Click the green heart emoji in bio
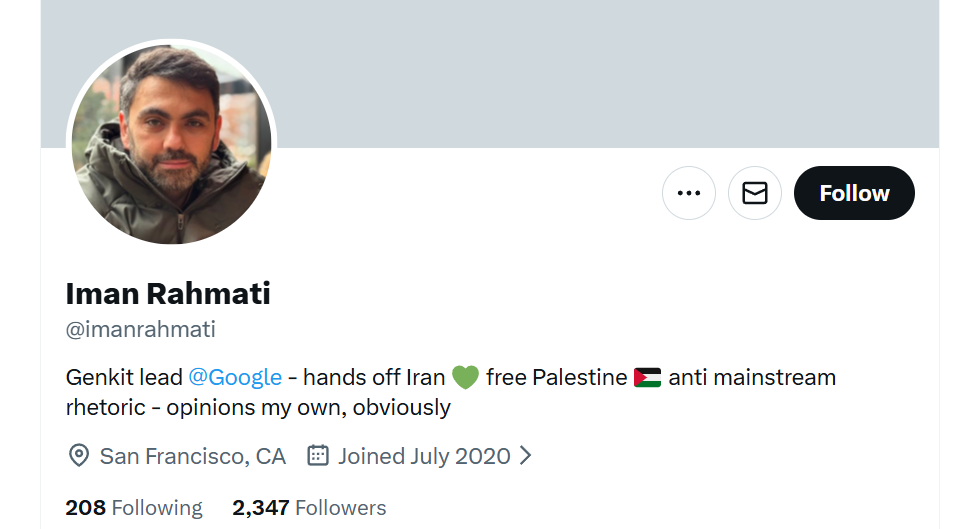The image size is (969, 529). point(466,377)
